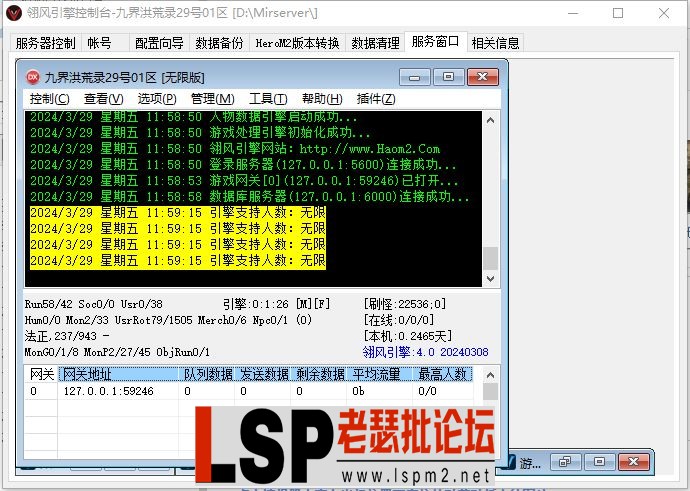
Task: Click the log pane scrollbar thumb
Action: [x=491, y=258]
